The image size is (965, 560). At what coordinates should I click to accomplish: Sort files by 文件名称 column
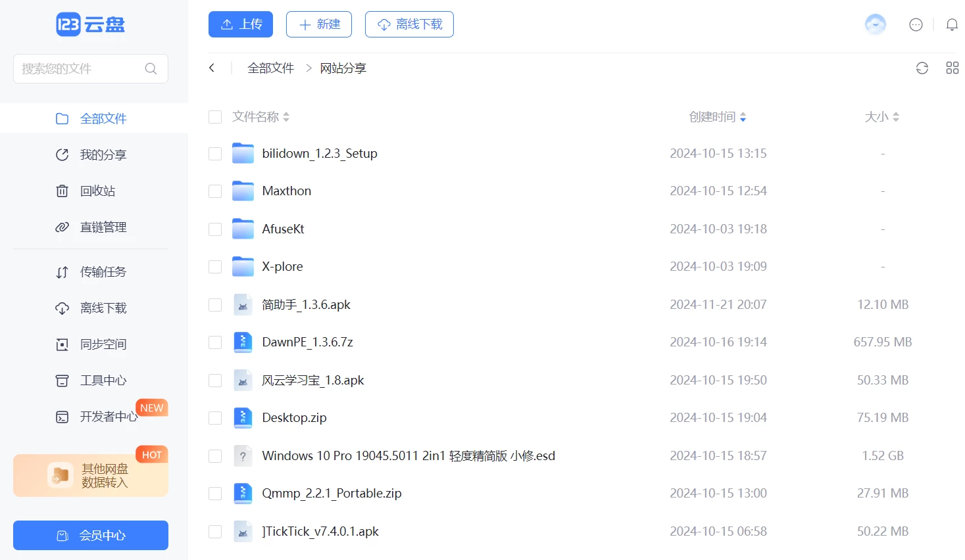click(260, 117)
